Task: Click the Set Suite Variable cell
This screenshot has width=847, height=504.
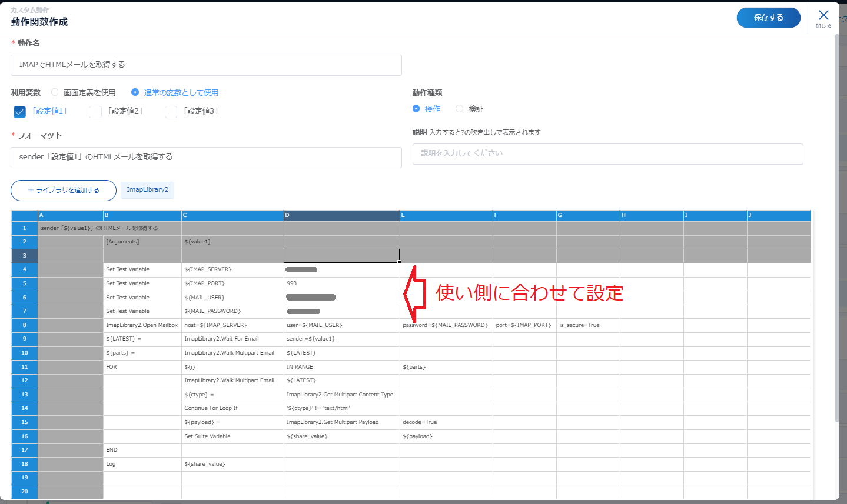Action: 232,436
